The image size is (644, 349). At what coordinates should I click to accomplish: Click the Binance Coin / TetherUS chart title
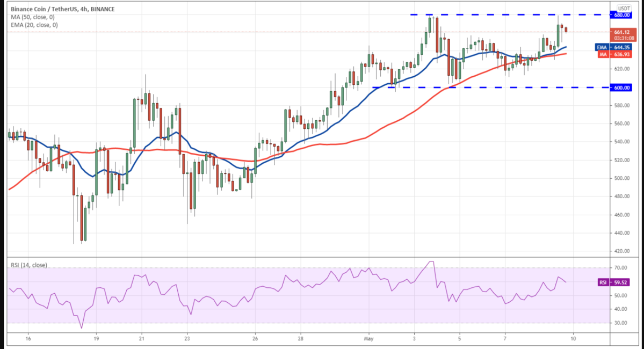[63, 9]
